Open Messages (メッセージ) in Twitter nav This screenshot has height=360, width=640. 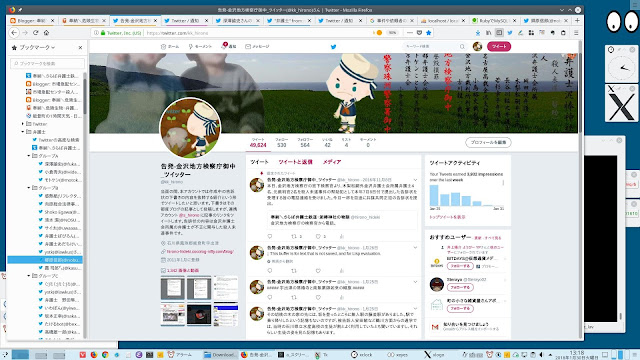click(x=257, y=47)
